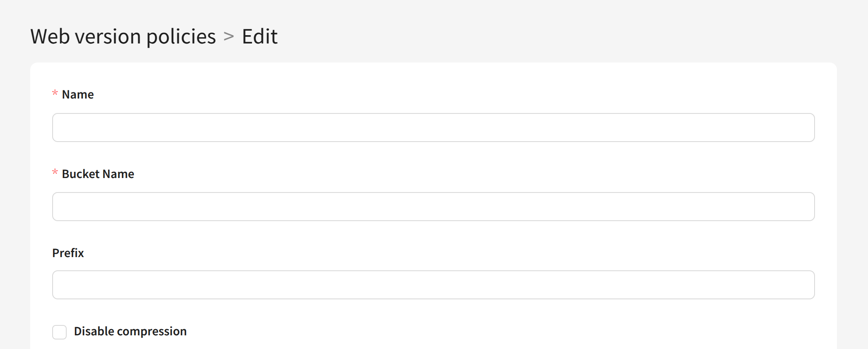Select the empty Bucket Name textbox

pyautogui.click(x=433, y=207)
